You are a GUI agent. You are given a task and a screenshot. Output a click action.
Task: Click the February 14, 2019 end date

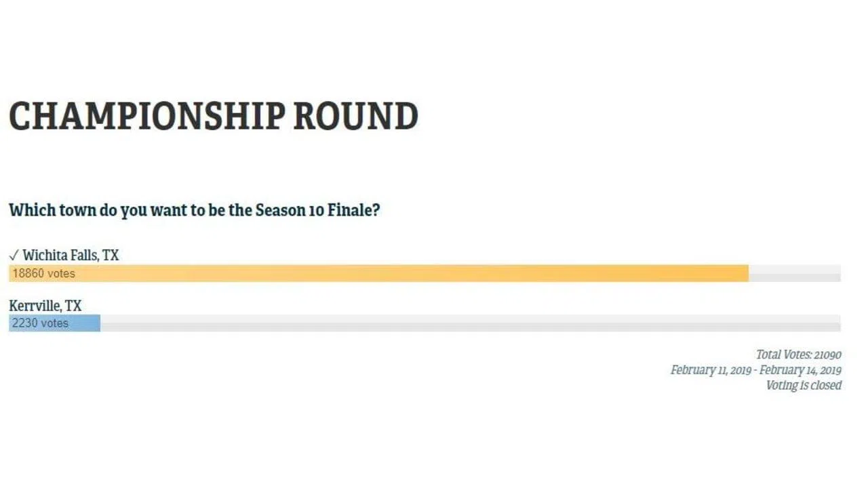point(800,370)
